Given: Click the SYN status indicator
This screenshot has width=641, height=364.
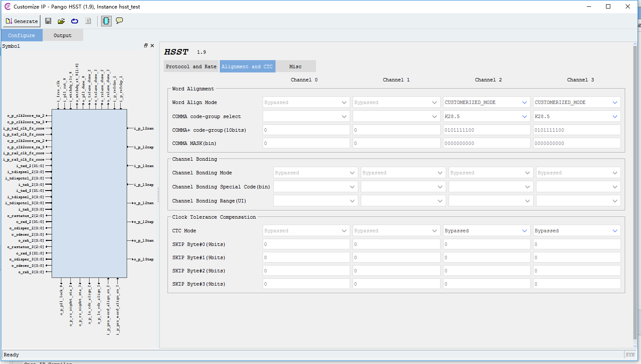Looking at the screenshot, I should coord(630,355).
